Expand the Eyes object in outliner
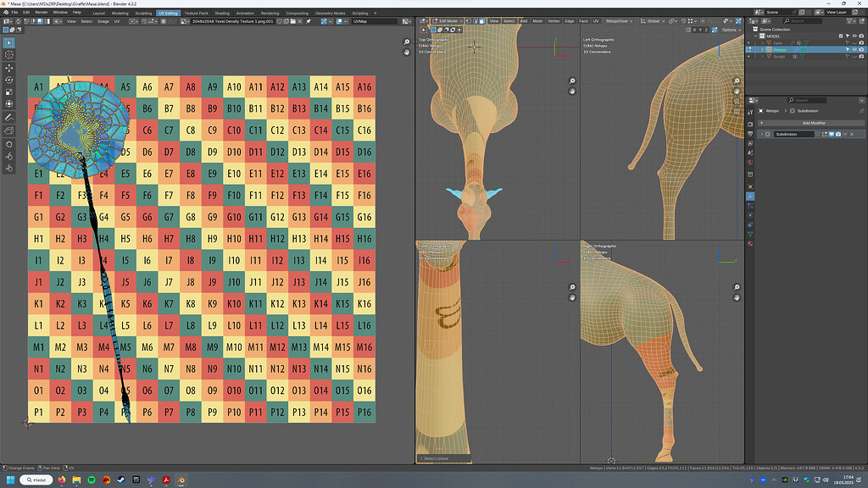The width and height of the screenshot is (868, 488). pyautogui.click(x=762, y=42)
